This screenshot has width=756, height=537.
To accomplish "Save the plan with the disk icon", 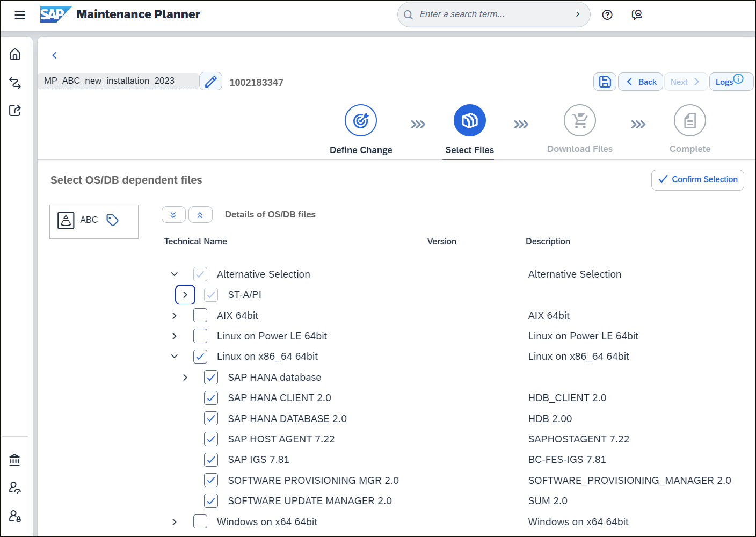I will (605, 82).
